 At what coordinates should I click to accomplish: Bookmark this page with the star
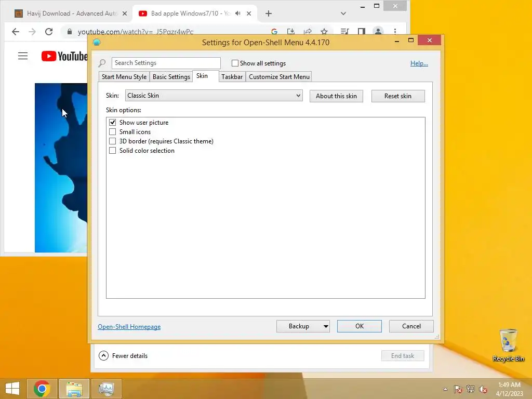324,32
